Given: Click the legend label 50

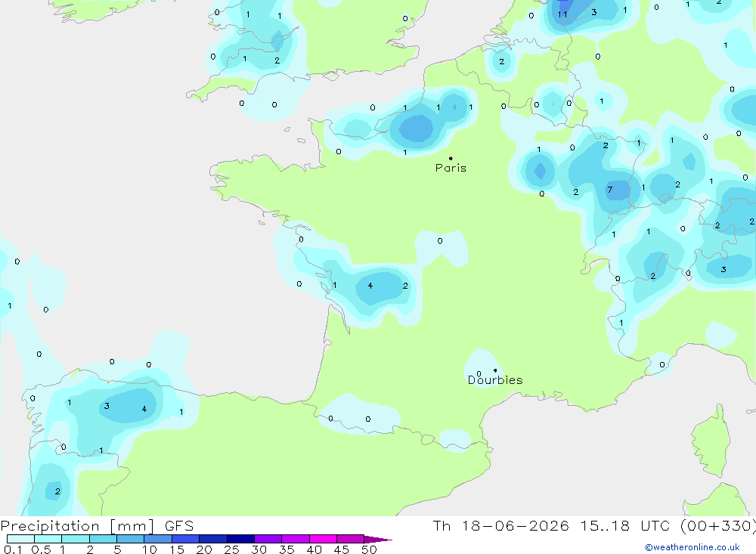Looking at the screenshot, I should click(x=369, y=549).
